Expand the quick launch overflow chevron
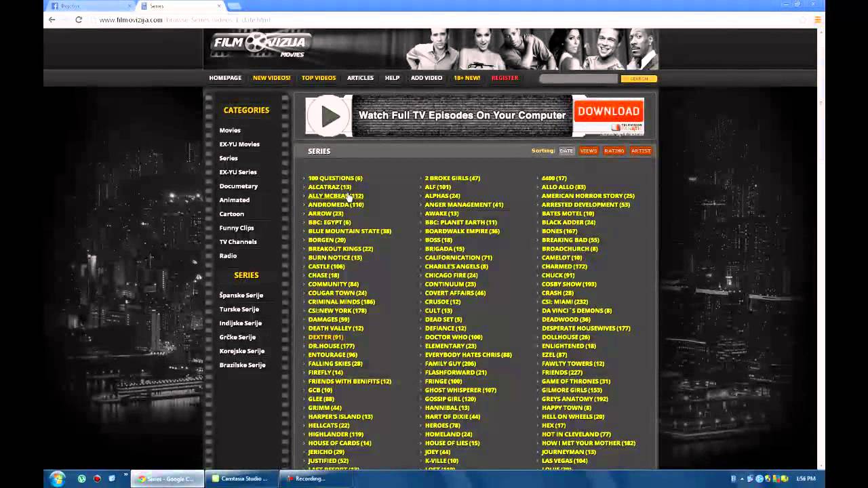The height and width of the screenshot is (488, 868). coord(125,475)
